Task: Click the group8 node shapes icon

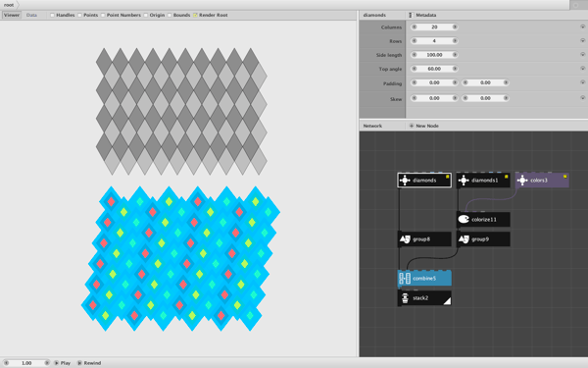Action: click(405, 239)
